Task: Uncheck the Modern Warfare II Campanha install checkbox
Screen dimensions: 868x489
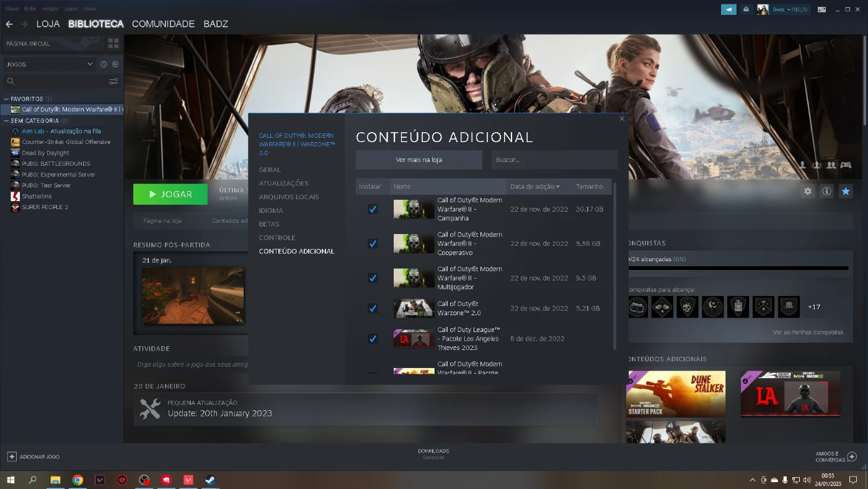Action: [x=372, y=209]
